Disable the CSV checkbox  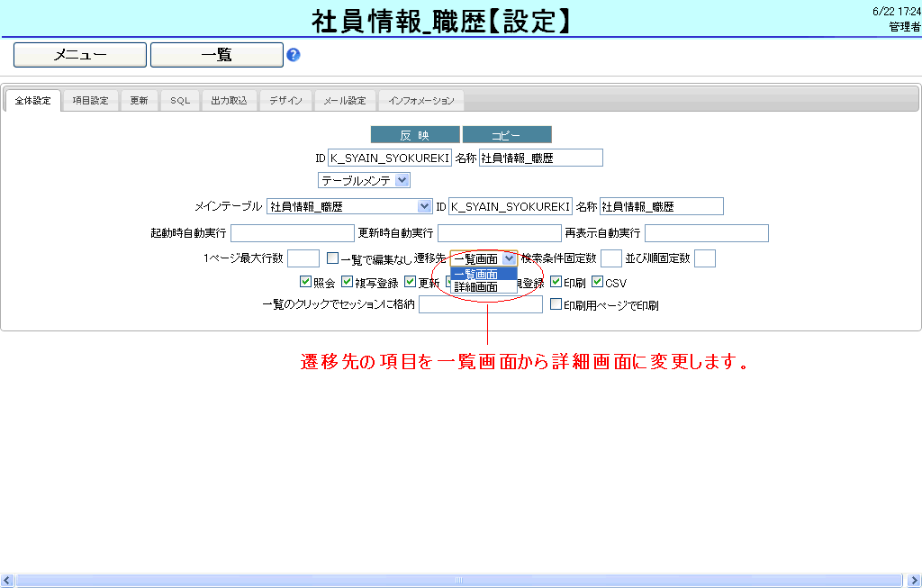coord(597,283)
